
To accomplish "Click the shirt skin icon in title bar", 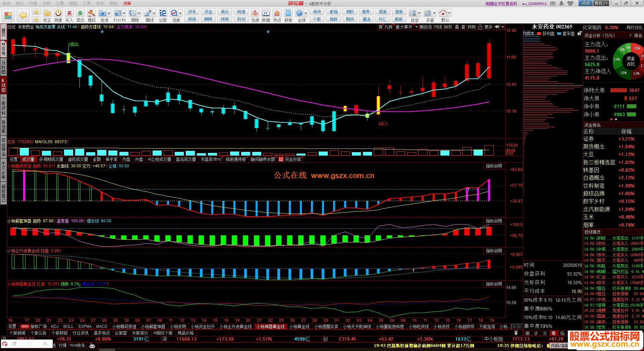I will [x=570, y=3].
